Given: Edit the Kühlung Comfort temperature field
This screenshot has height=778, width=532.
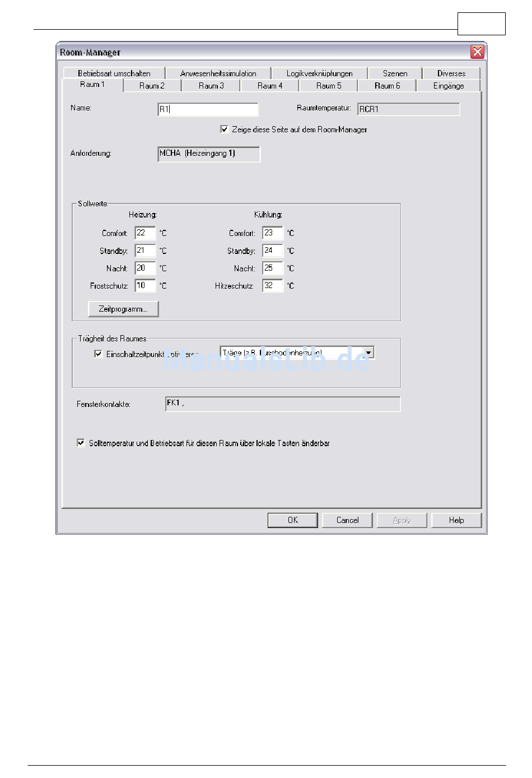Looking at the screenshot, I should (x=273, y=233).
